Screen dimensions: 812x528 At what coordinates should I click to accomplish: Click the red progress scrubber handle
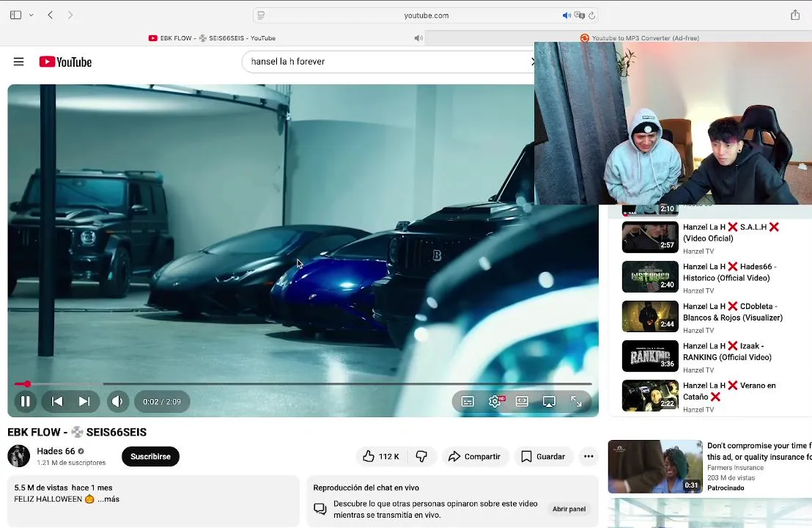[x=27, y=384]
